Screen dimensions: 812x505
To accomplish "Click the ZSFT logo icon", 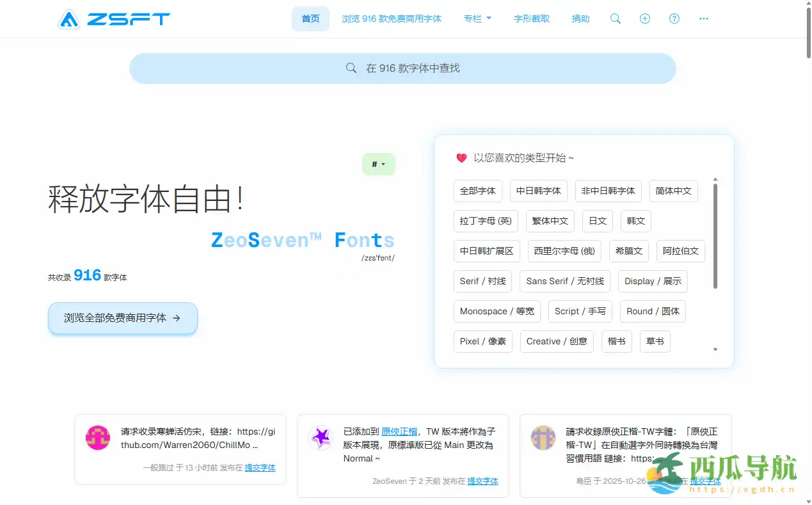I will pos(70,19).
